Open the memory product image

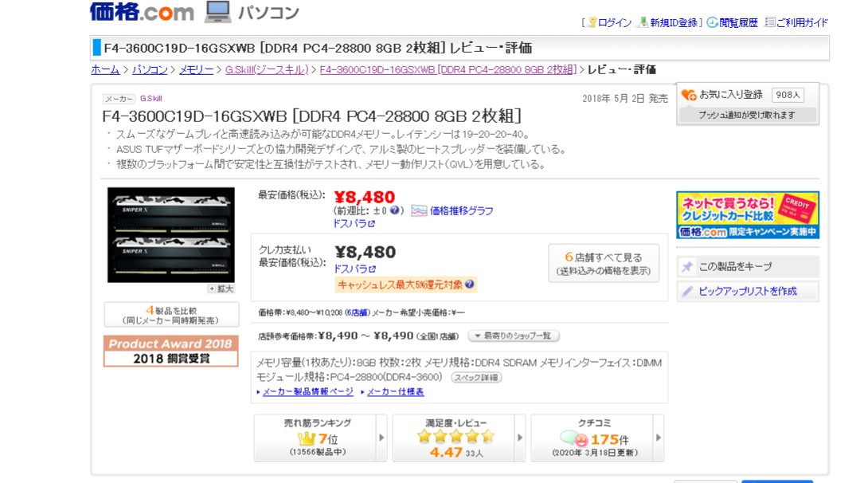pyautogui.click(x=171, y=235)
